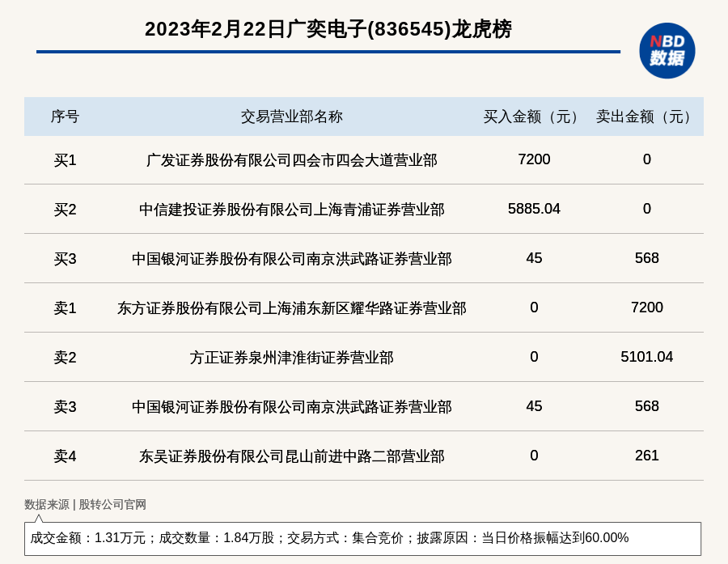728x564 pixels.
Task: Click the 交易营业部名称 column header
Action: coord(291,117)
